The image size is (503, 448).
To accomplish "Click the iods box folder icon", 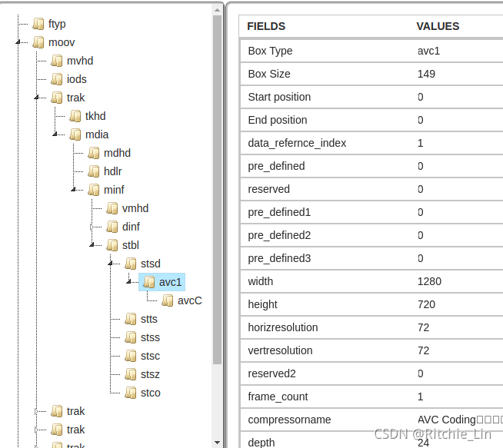I will 57,79.
